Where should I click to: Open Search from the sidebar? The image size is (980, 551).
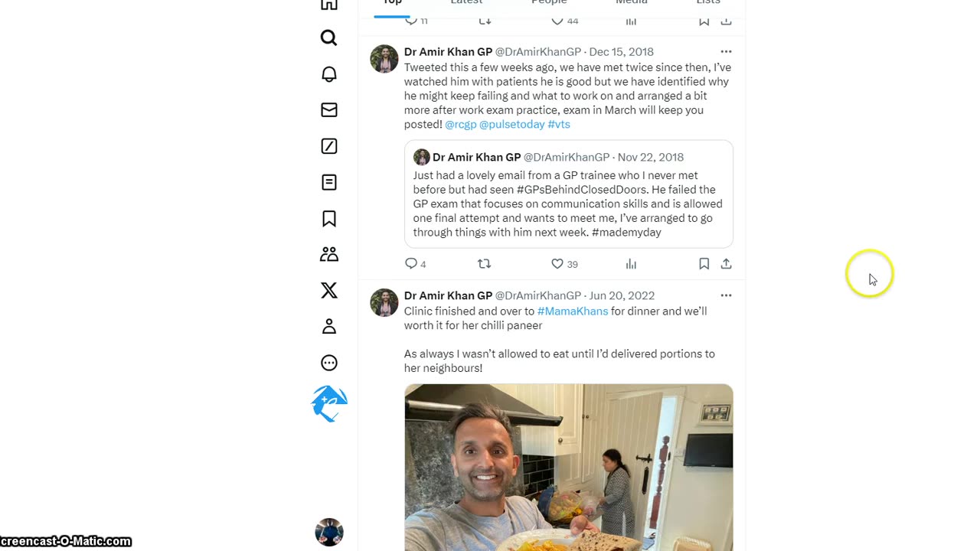click(x=329, y=38)
